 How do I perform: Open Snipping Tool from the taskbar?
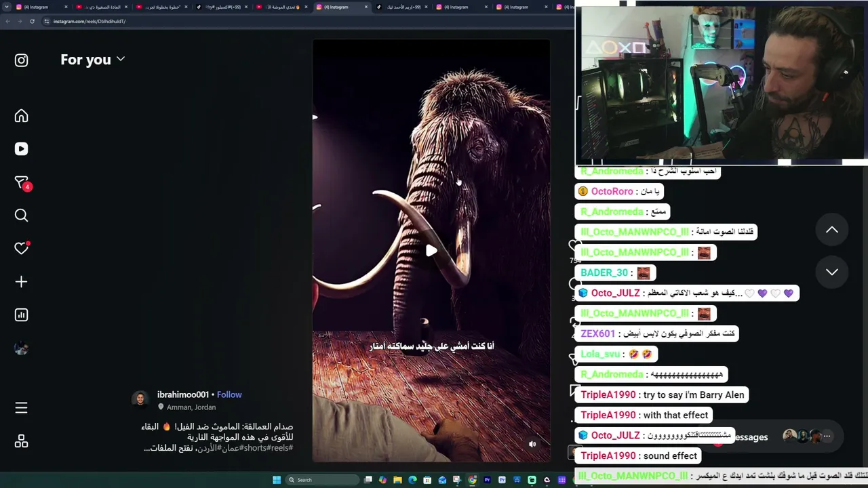tap(458, 480)
